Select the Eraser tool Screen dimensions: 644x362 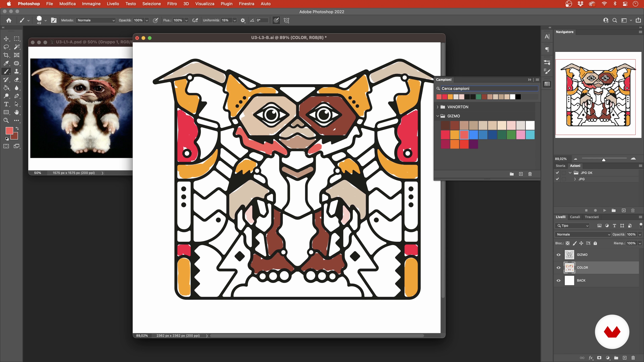pos(16,80)
